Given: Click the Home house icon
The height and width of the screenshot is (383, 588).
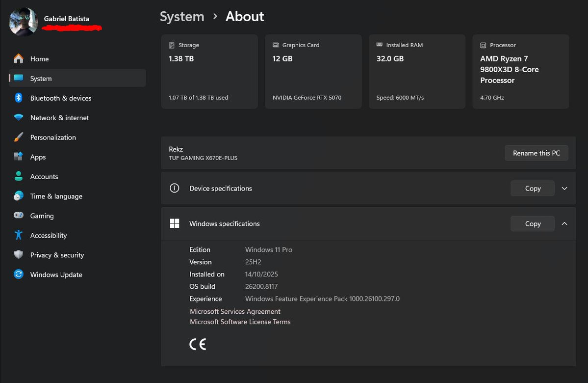Looking at the screenshot, I should 18,58.
